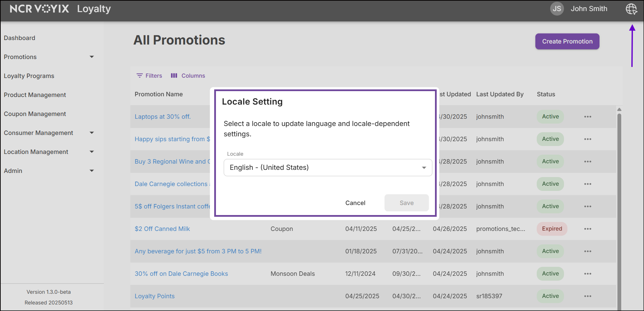
Task: Open the Loyalty Points promotion link
Action: coord(155,296)
